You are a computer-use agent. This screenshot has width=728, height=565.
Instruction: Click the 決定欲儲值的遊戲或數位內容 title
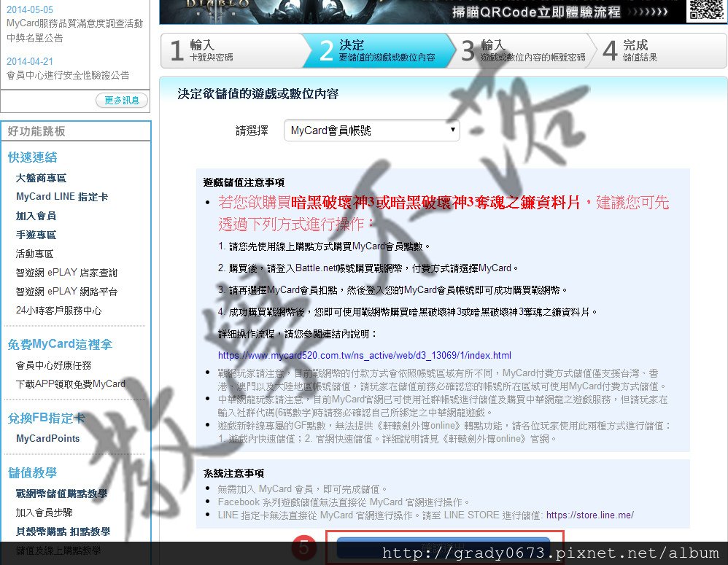click(x=258, y=94)
